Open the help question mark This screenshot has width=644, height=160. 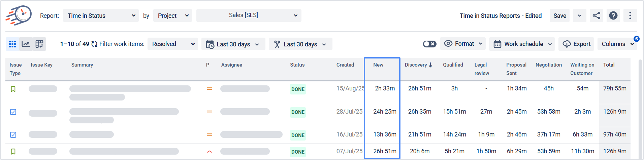tap(613, 15)
